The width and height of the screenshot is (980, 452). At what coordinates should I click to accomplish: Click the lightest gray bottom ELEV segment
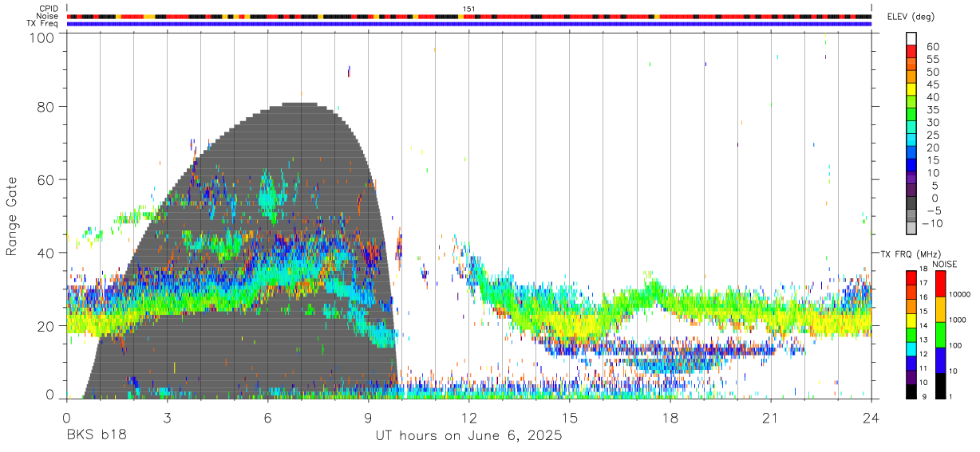[911, 228]
